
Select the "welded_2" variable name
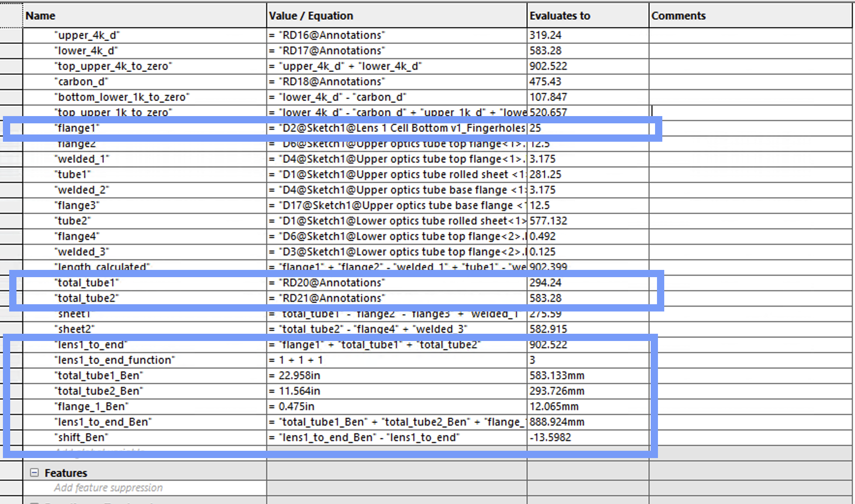point(82,190)
